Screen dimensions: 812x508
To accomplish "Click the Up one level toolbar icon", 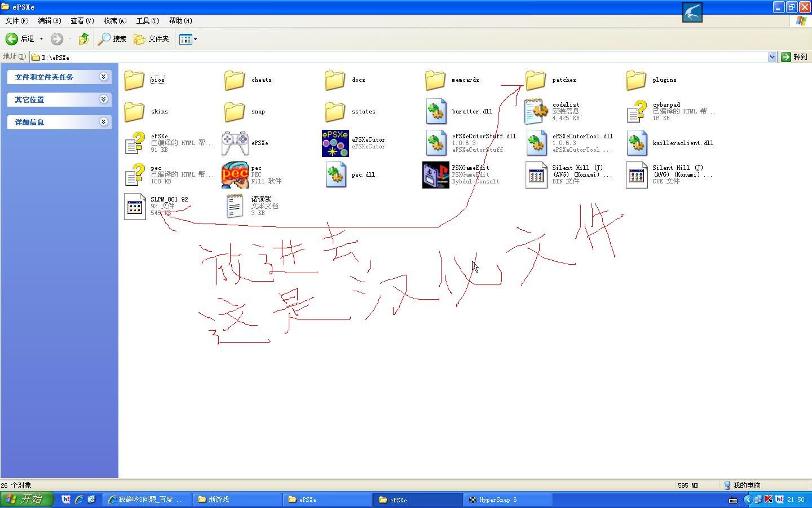I will [x=84, y=39].
